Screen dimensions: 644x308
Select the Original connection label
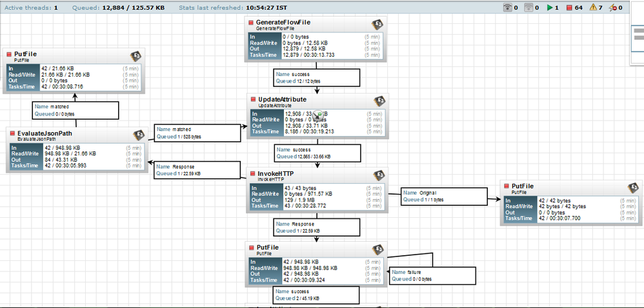444,196
